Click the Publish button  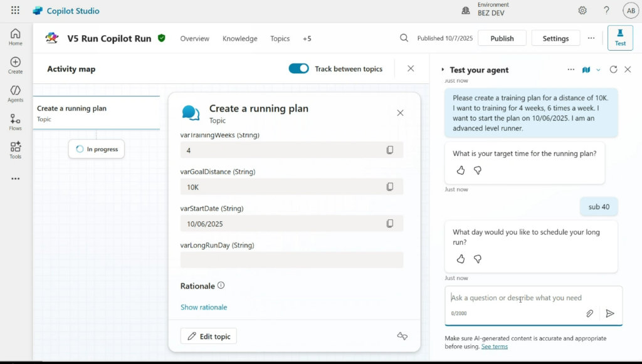pyautogui.click(x=502, y=38)
